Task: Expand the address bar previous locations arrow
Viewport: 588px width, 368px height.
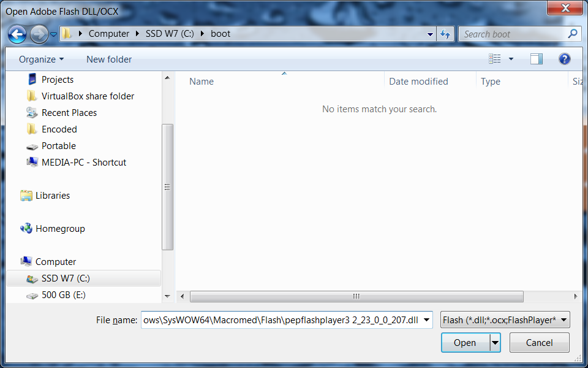Action: (430, 34)
